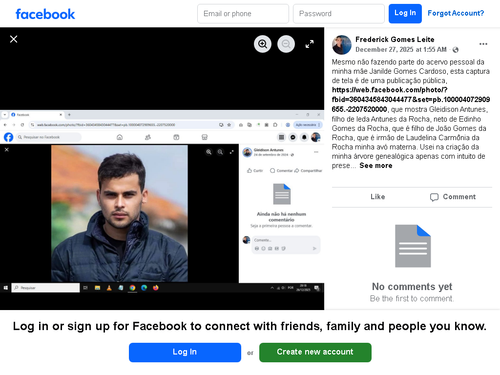
Task: Open the Forgot Account? link
Action: (x=456, y=13)
